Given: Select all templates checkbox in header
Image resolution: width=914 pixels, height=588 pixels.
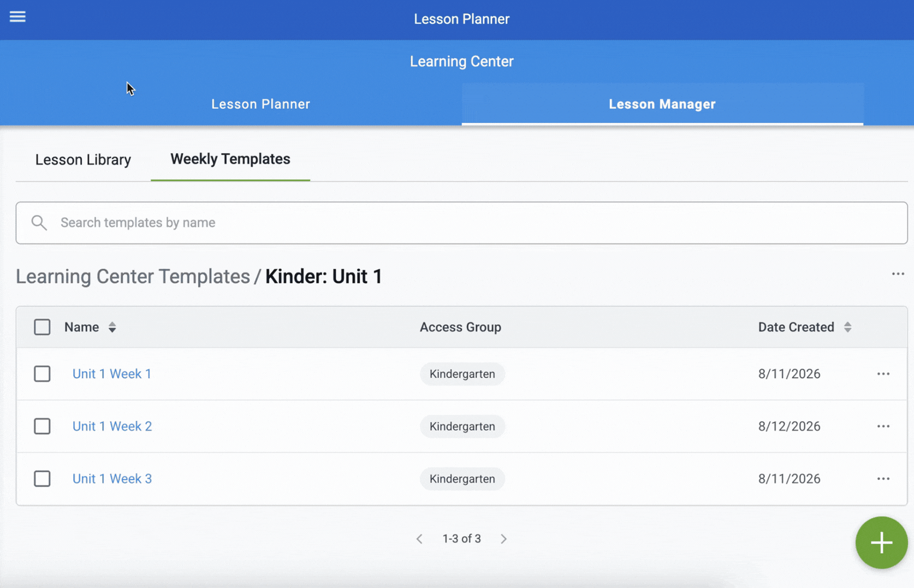Looking at the screenshot, I should (42, 327).
